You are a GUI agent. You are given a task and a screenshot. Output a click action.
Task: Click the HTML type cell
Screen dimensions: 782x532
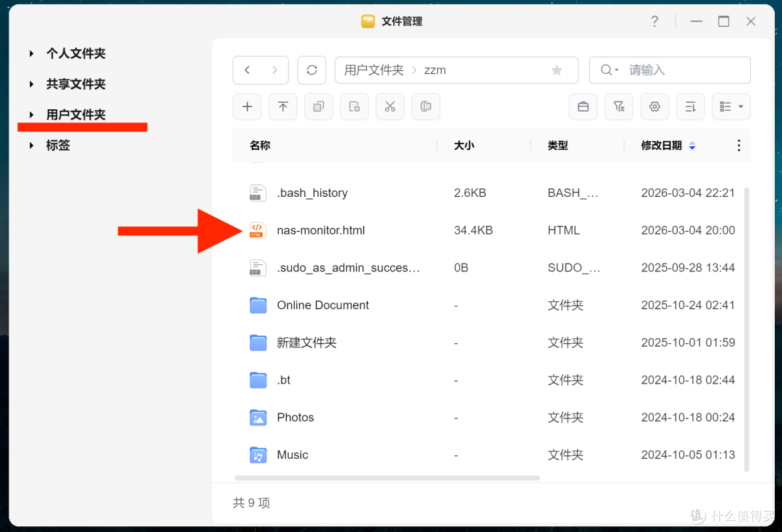click(563, 230)
